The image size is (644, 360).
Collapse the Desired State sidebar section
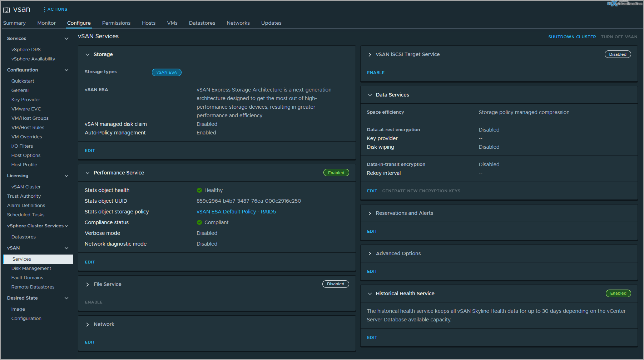pyautogui.click(x=66, y=298)
